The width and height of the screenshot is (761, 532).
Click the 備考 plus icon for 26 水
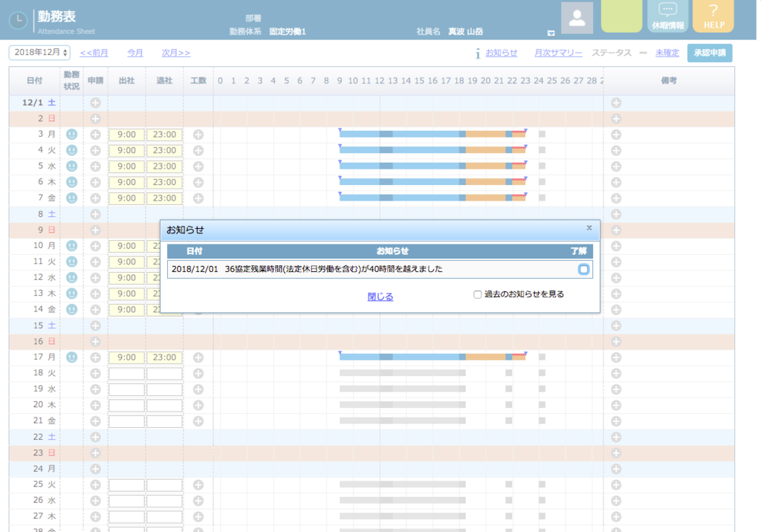pyautogui.click(x=616, y=501)
